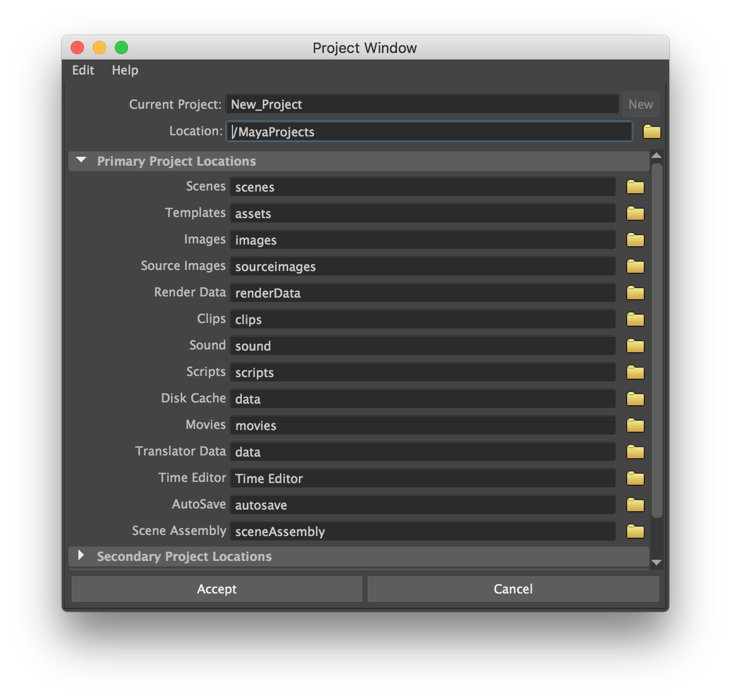The width and height of the screenshot is (731, 700).
Task: Click the scrollbar up arrow
Action: pos(656,156)
